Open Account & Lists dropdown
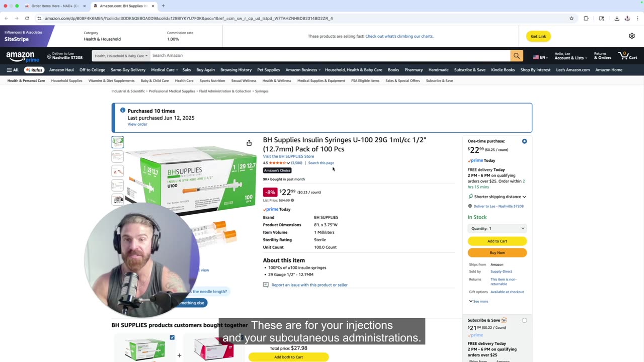 click(570, 55)
